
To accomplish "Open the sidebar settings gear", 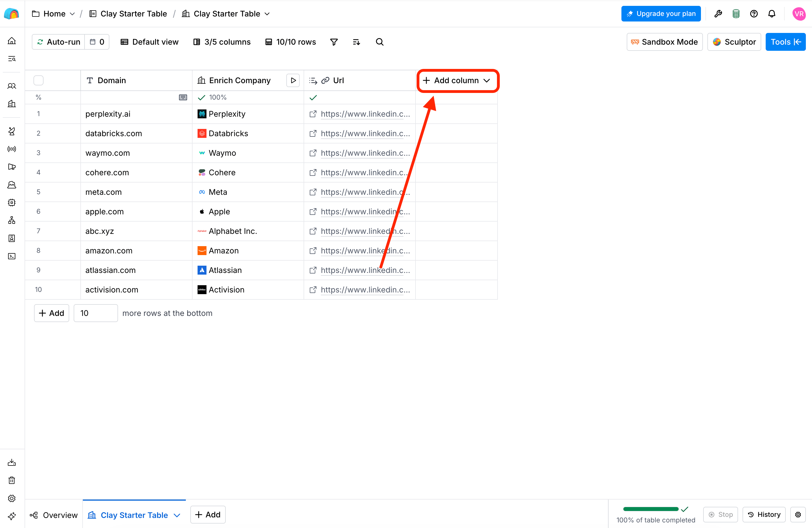I will click(x=12, y=498).
